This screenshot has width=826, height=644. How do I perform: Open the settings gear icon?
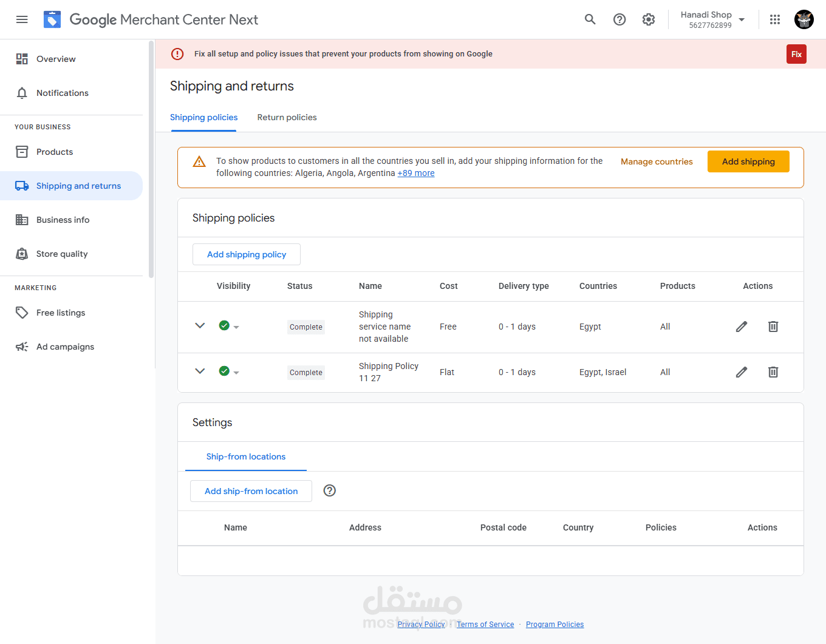click(x=649, y=19)
